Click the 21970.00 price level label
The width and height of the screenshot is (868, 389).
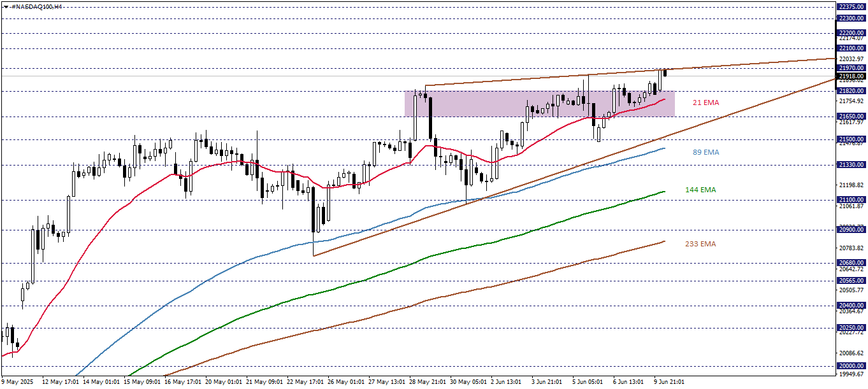pos(851,68)
